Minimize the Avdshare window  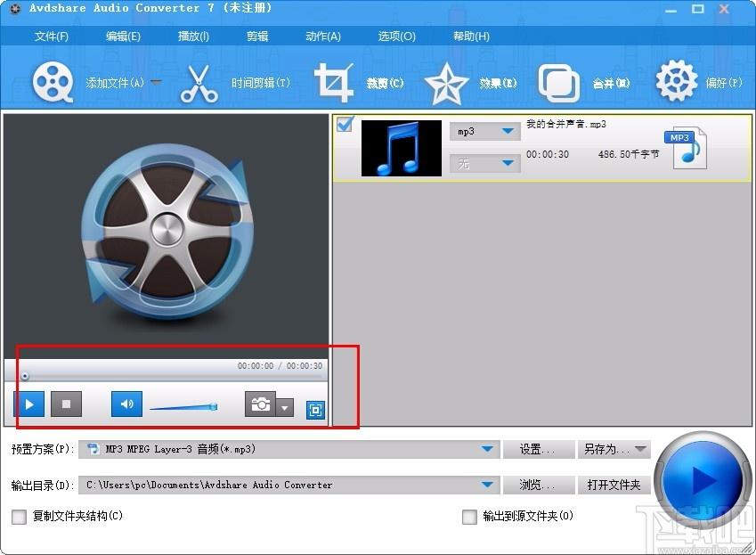[671, 9]
